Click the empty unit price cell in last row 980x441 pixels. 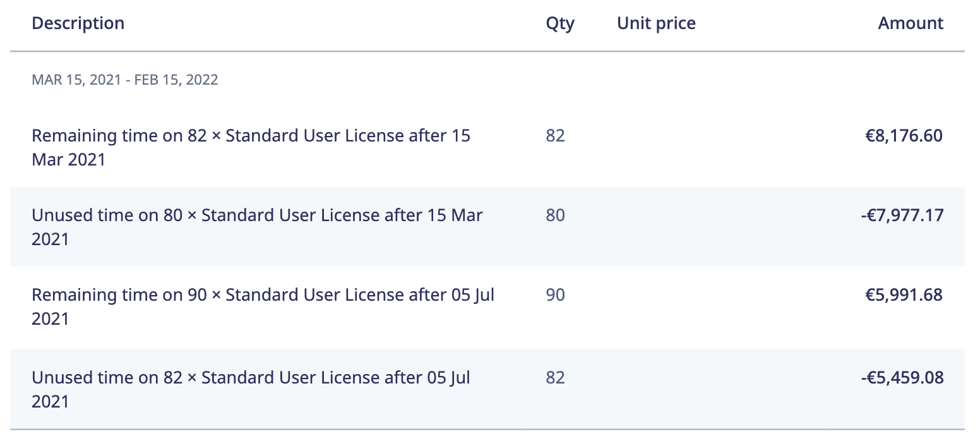(695, 389)
